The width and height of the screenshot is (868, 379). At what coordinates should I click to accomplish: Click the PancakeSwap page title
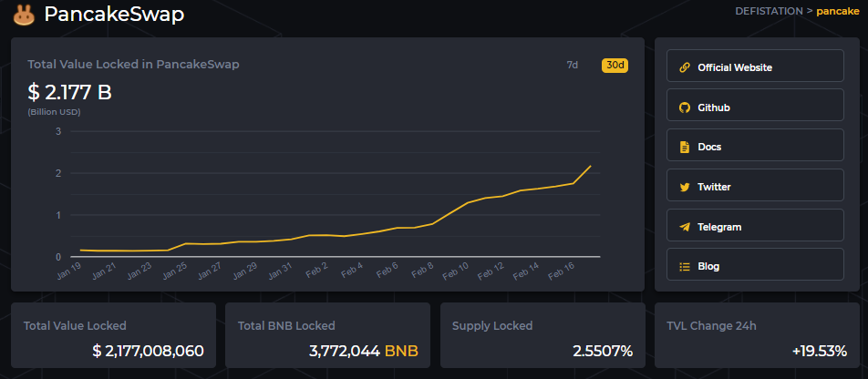[x=114, y=15]
